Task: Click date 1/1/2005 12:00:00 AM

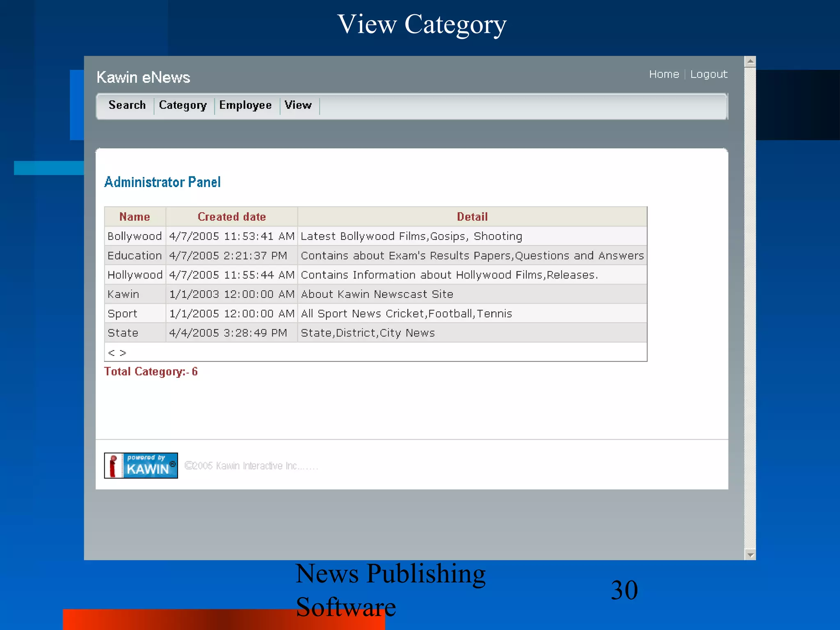Action: pos(232,314)
